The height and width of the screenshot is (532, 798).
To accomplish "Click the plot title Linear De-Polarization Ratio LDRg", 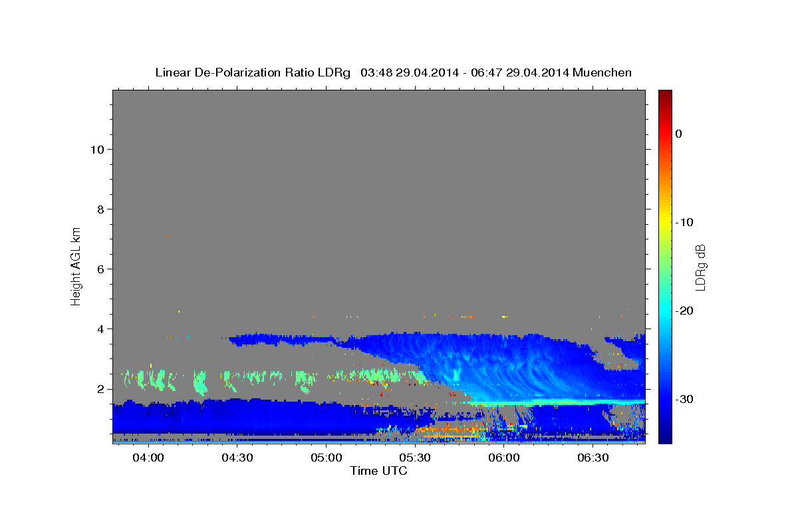I will [253, 72].
